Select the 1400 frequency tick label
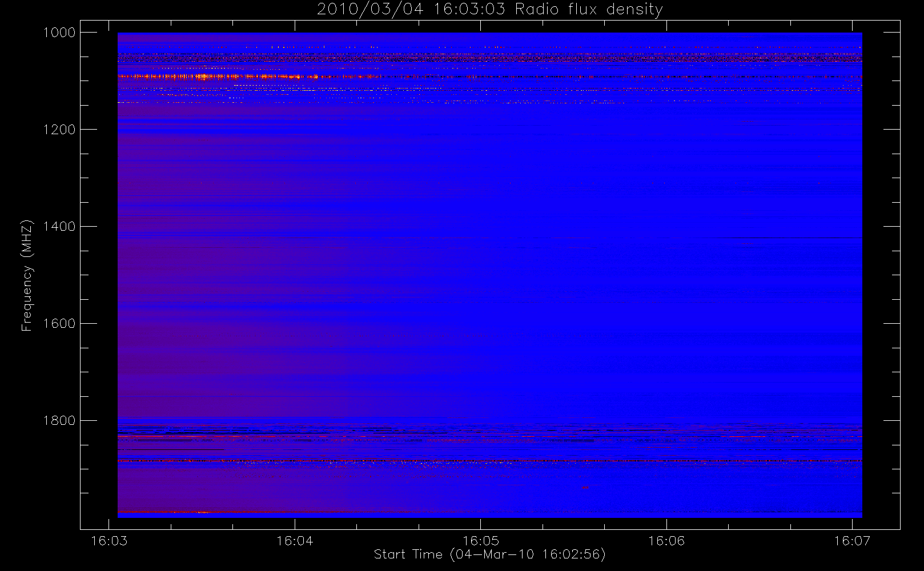Screen dimensions: 924x571 click(59, 227)
